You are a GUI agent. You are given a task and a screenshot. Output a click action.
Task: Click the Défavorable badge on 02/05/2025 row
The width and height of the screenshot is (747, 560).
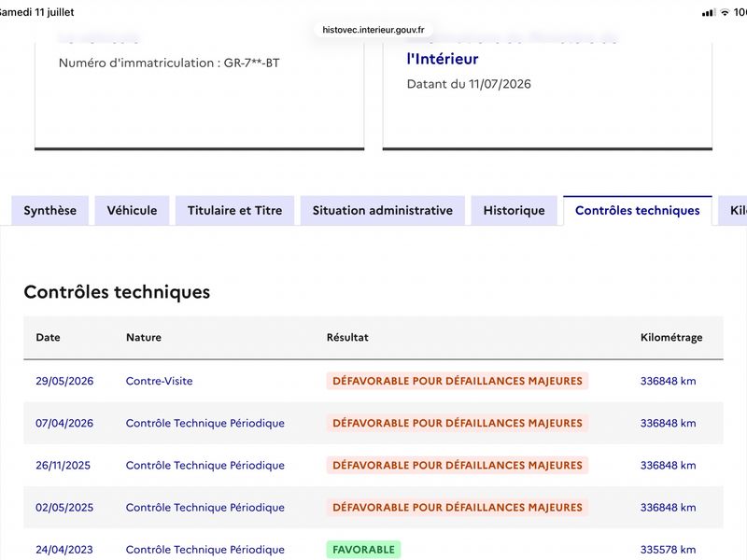pyautogui.click(x=458, y=508)
